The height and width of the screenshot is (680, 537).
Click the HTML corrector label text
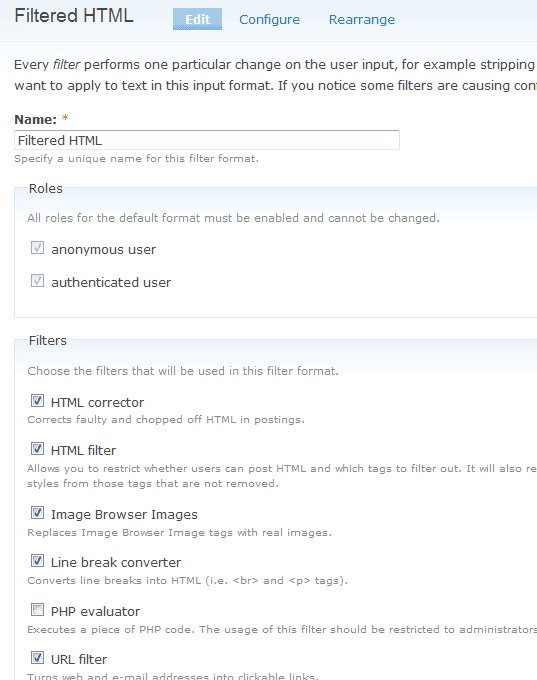[x=97, y=402]
